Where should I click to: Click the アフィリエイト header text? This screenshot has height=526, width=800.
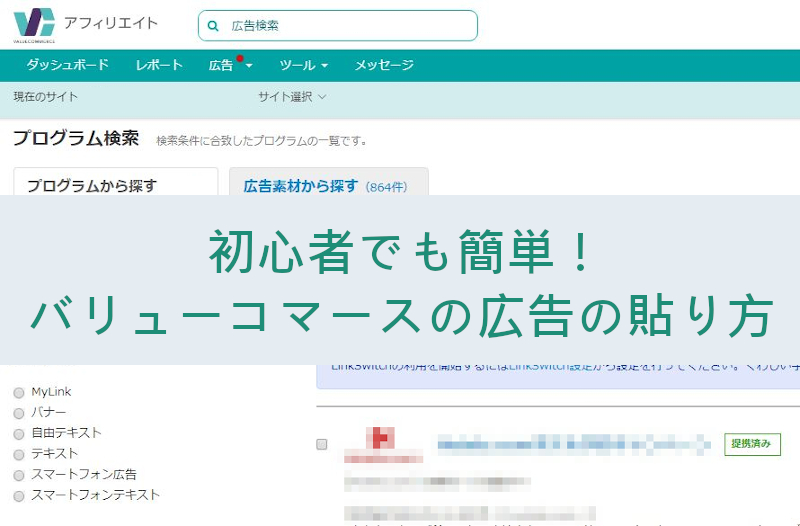tap(111, 23)
